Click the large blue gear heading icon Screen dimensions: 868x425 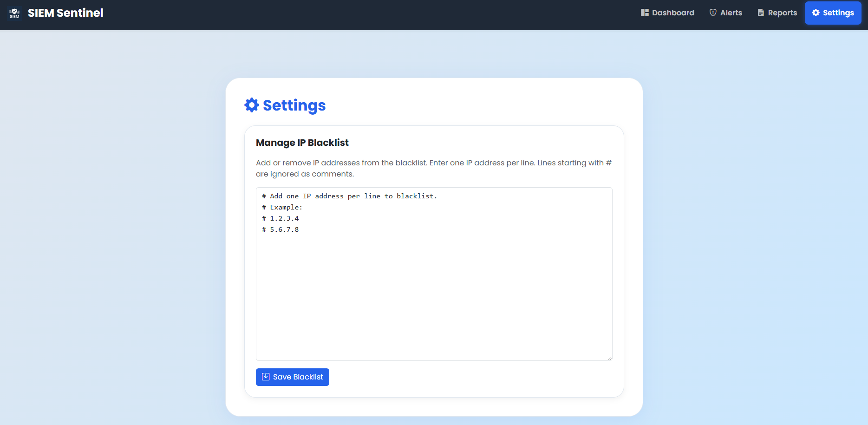pos(252,105)
